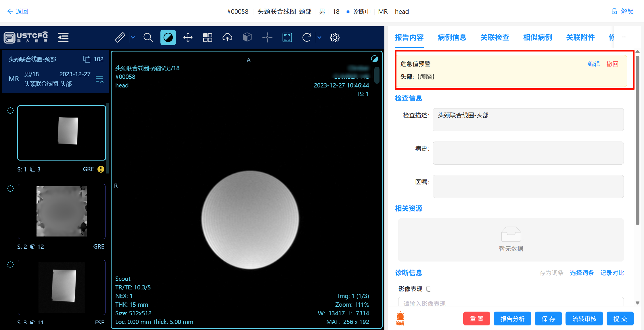The image size is (644, 330).
Task: Open the 3D cube reconstruction tool
Action: coord(247,37)
